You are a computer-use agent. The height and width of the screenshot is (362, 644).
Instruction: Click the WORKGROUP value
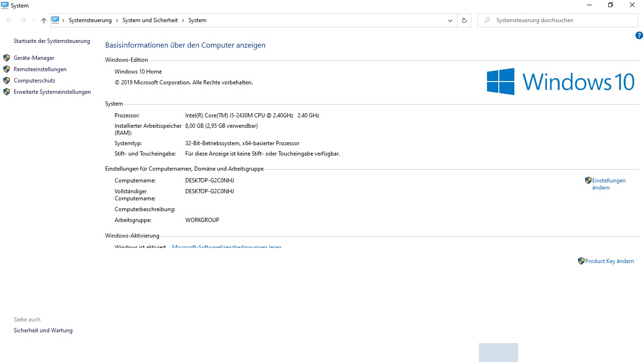coord(202,220)
